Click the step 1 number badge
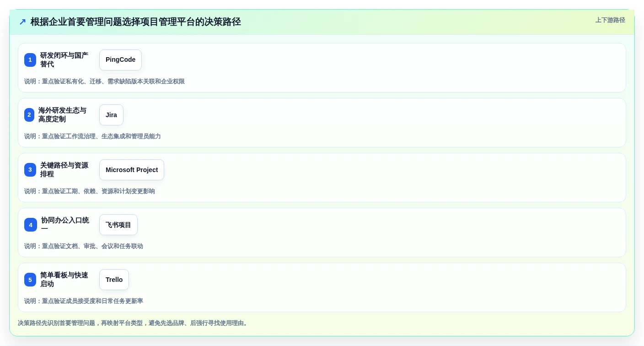 30,60
